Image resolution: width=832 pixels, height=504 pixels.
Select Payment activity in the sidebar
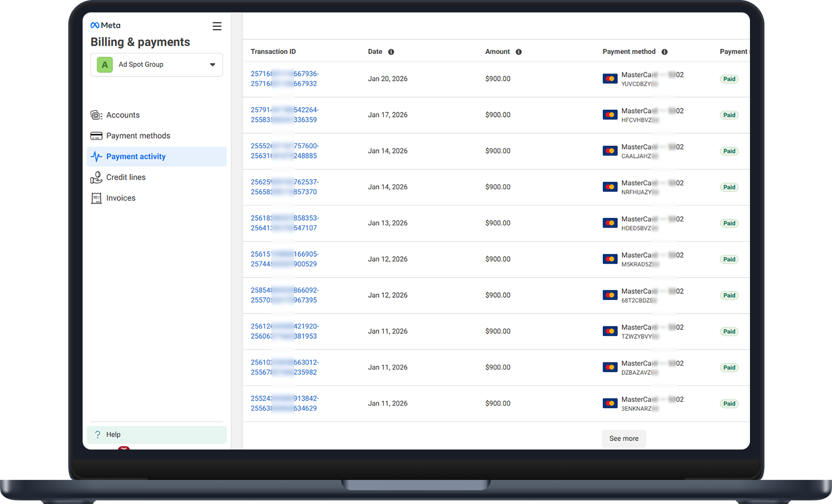[x=136, y=157]
